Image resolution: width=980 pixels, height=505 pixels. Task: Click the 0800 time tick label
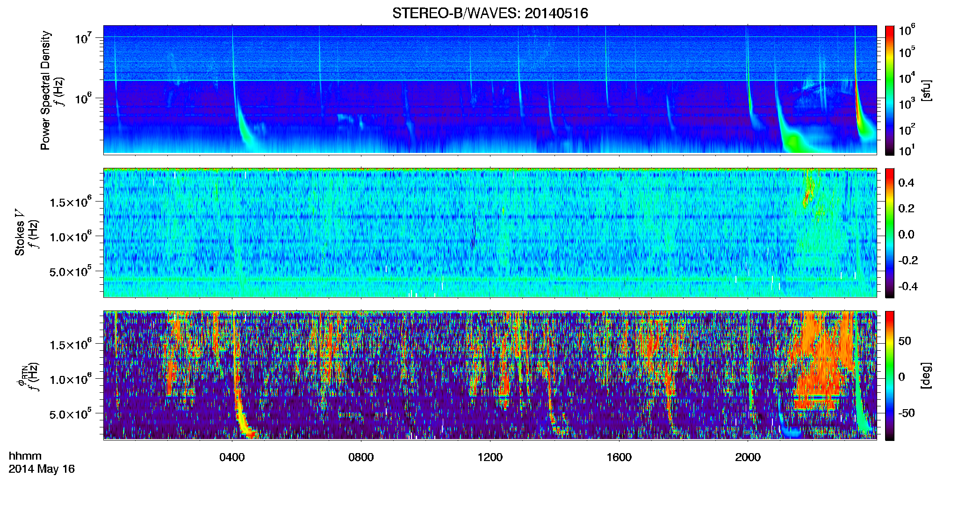click(361, 457)
